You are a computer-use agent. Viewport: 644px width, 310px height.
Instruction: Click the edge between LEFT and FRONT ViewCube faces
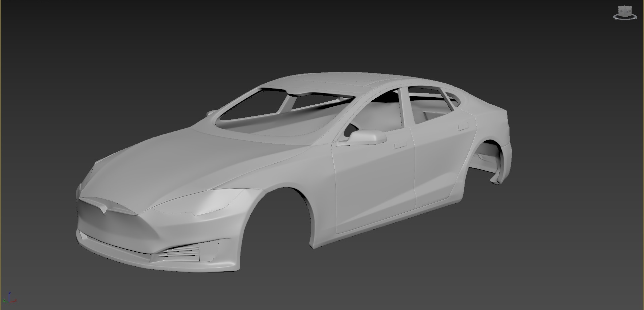pyautogui.click(x=625, y=11)
